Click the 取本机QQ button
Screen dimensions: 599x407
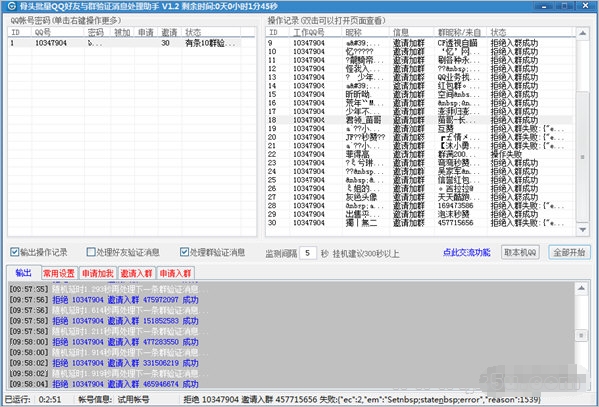coord(520,252)
